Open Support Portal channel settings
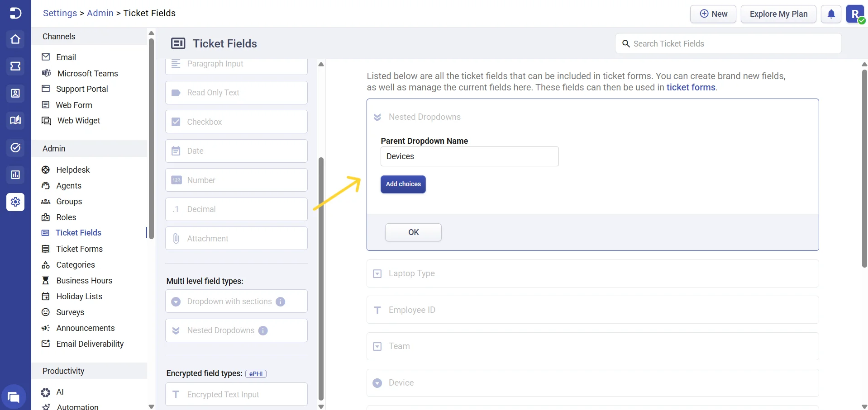 (x=82, y=89)
